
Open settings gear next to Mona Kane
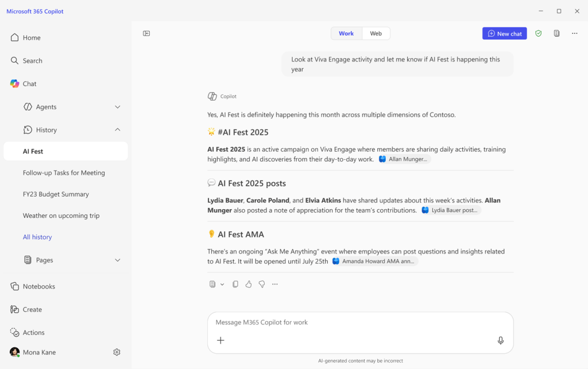point(117,352)
